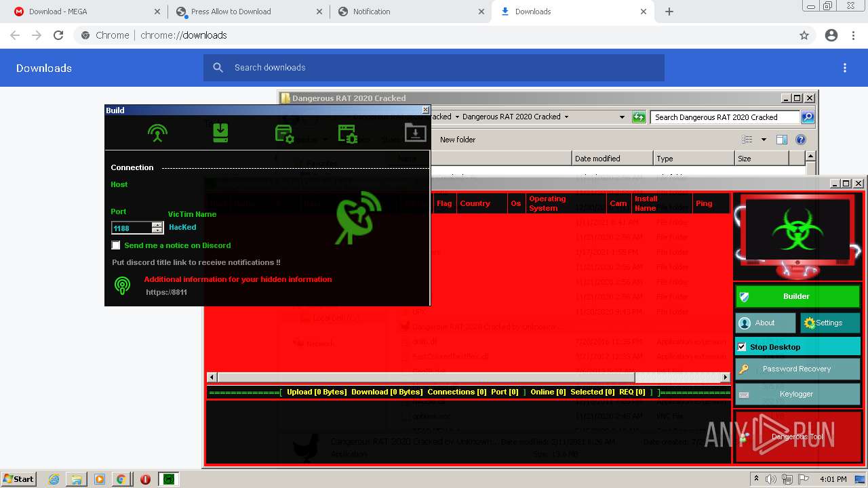Open the Install (download drive) icon in Build window
Viewport: 868px width, 488px height.
tap(220, 132)
